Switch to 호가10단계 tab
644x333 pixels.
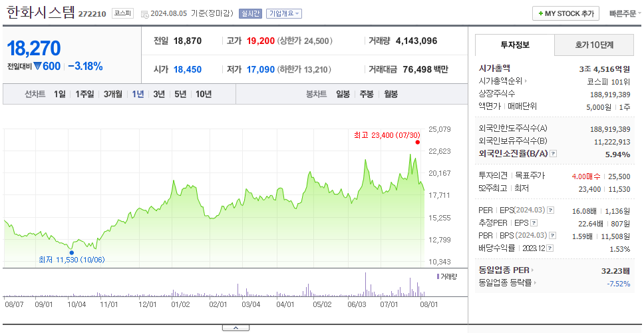[594, 45]
